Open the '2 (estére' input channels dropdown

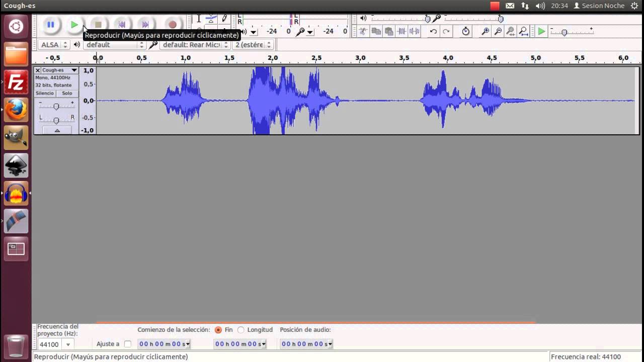[x=253, y=45]
